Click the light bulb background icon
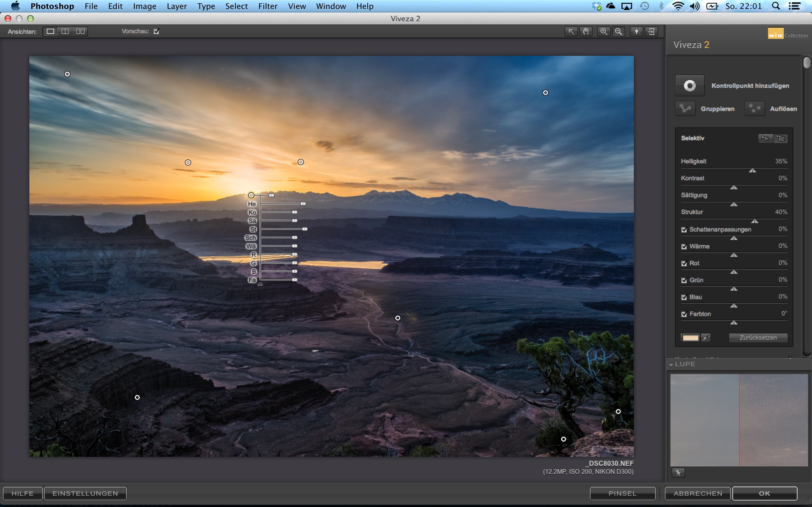The width and height of the screenshot is (812, 507). click(x=636, y=32)
